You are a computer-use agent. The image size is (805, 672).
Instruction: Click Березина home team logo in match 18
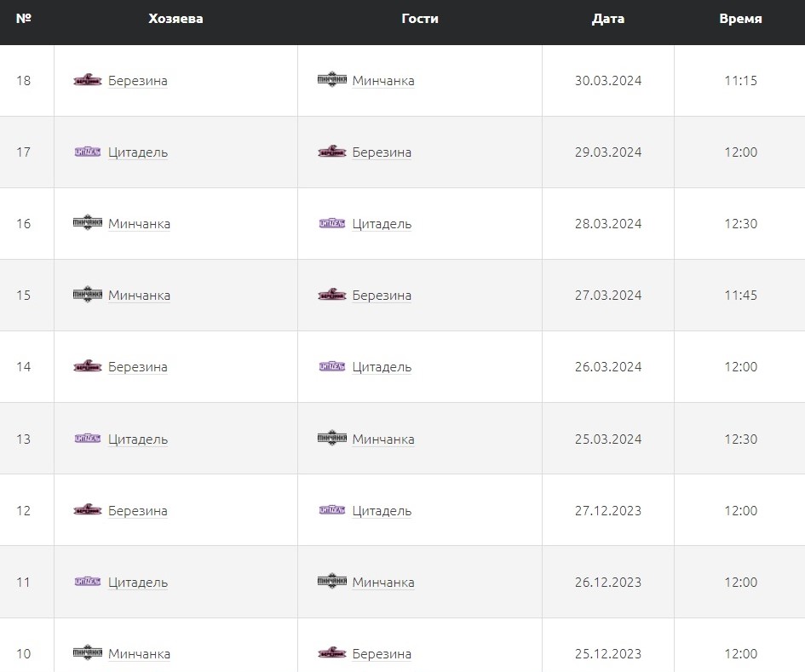(x=88, y=80)
